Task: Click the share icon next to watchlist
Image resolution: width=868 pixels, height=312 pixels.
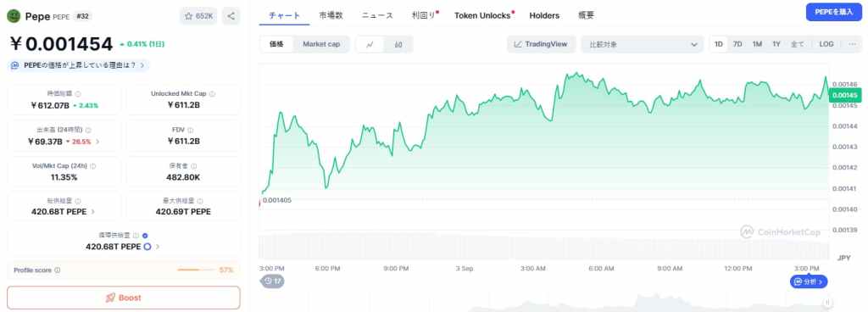Action: pos(231,16)
